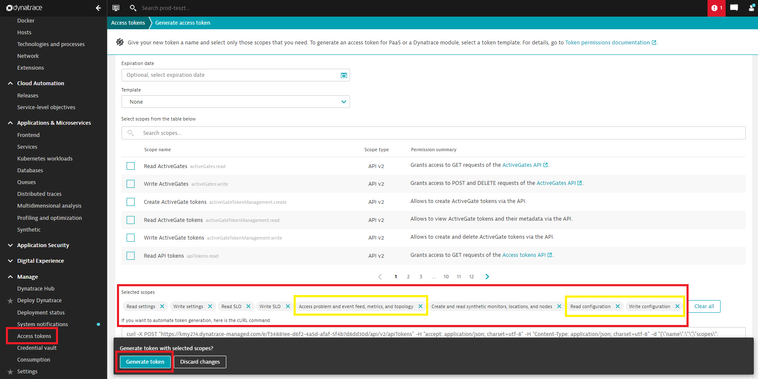Check the Write ActiveGate tokens scope
Screen dimensions: 758x379
(x=131, y=237)
